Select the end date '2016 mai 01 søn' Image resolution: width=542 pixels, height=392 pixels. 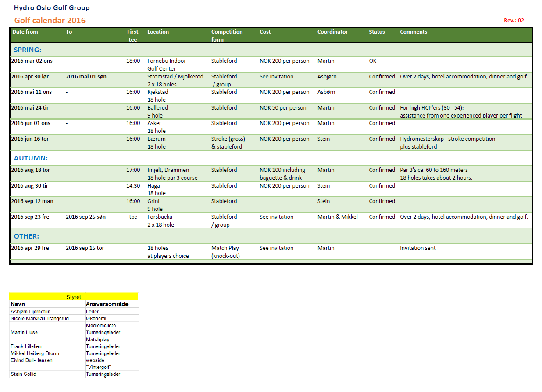tap(86, 77)
